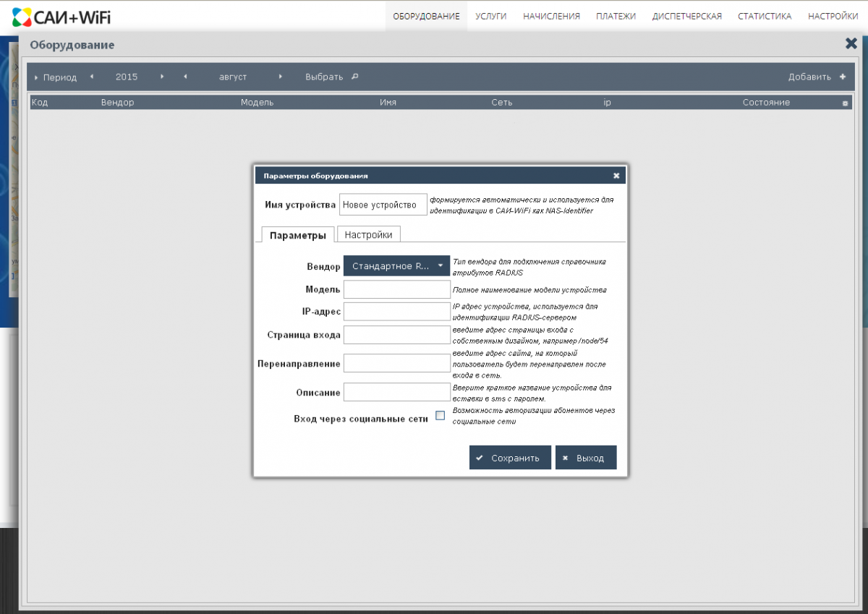The width and height of the screenshot is (868, 614).
Task: Open the Услуги menu
Action: pos(491,16)
